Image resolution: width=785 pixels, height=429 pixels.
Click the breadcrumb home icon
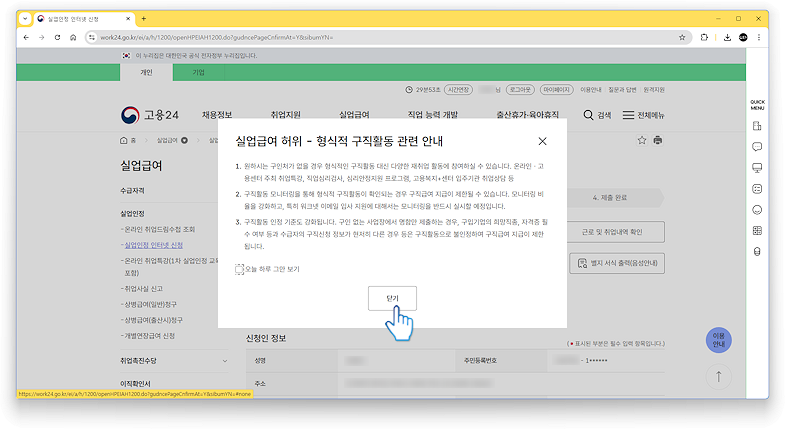click(124, 141)
